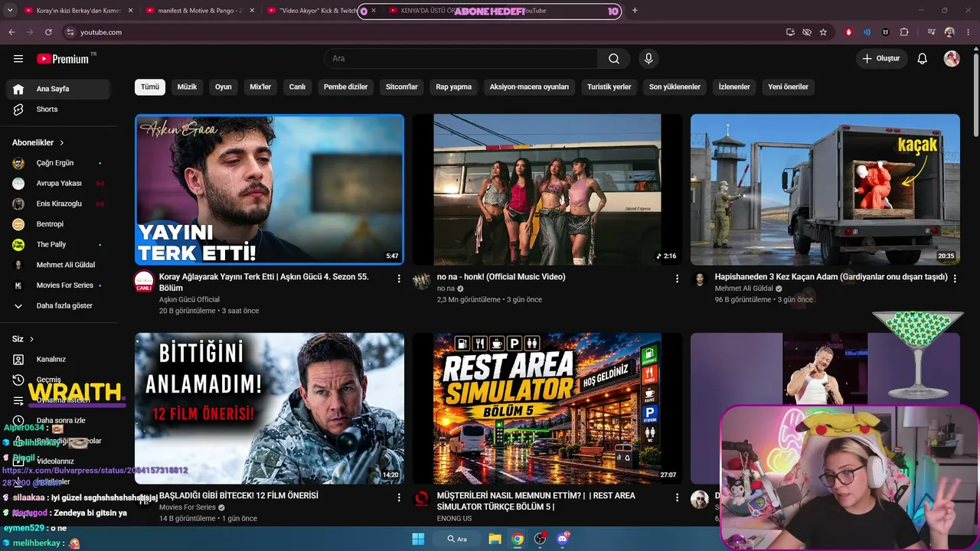Image resolution: width=980 pixels, height=551 pixels.
Task: Open Avrupa Yakası subscription in sidebar
Action: (59, 184)
